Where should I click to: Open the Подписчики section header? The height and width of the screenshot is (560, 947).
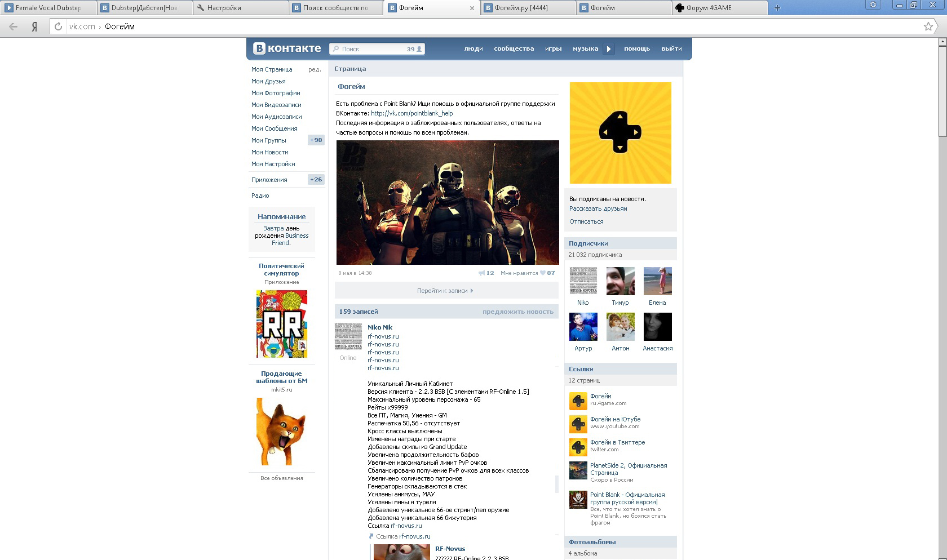click(x=621, y=243)
